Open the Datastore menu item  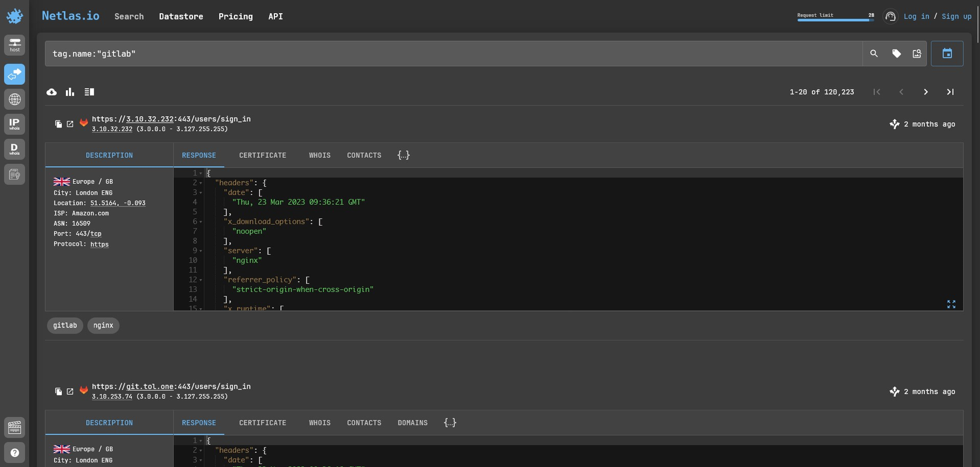(181, 17)
